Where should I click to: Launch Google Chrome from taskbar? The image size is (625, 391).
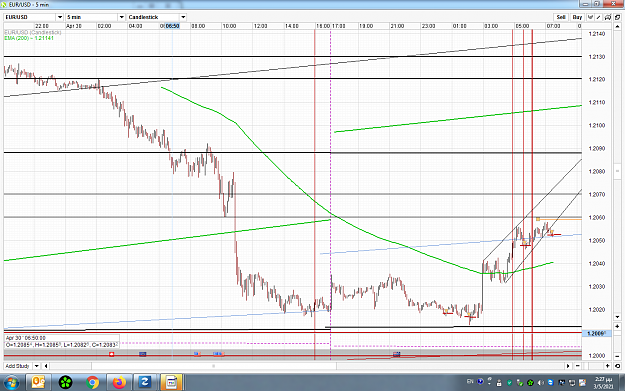92,383
